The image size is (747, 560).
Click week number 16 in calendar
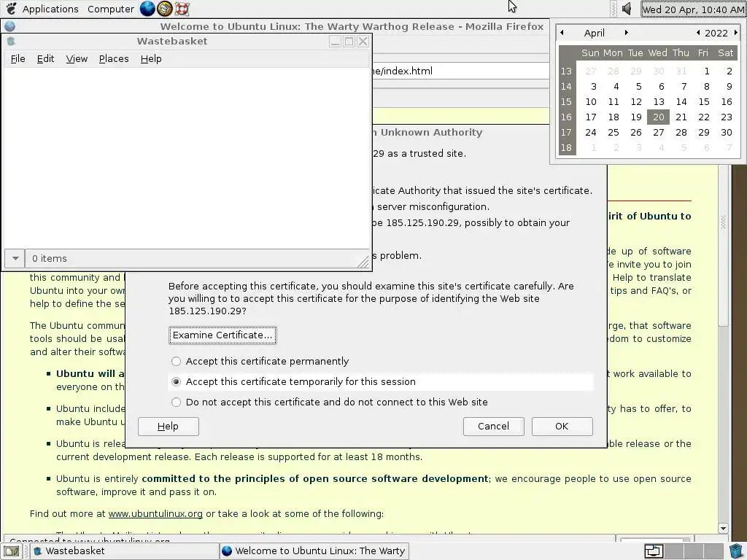point(566,117)
